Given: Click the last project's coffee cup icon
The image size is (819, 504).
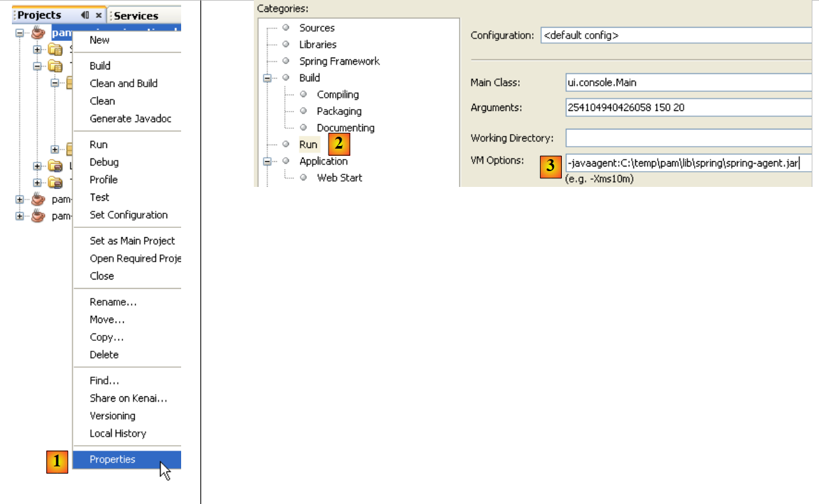Looking at the screenshot, I should point(39,216).
